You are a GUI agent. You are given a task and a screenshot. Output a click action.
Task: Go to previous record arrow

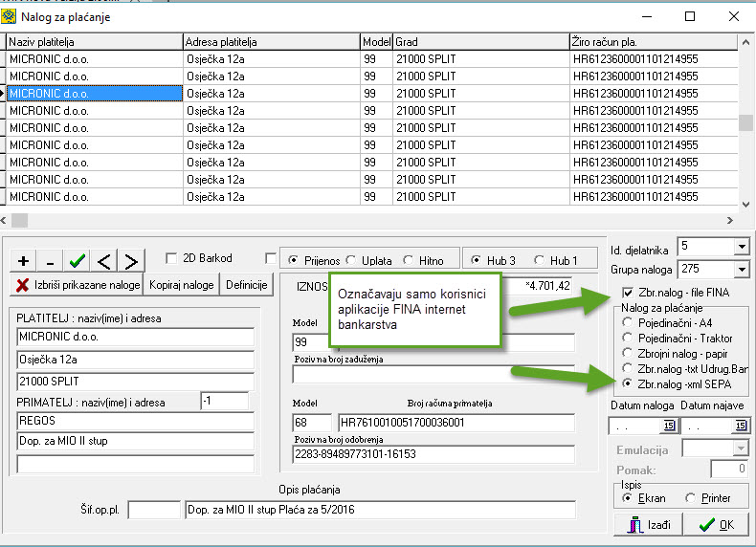pos(104,260)
